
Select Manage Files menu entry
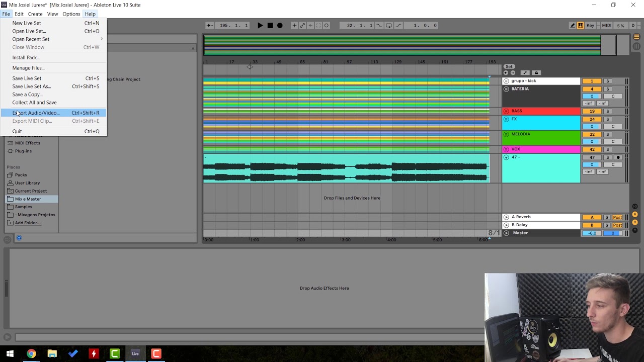(x=53, y=68)
